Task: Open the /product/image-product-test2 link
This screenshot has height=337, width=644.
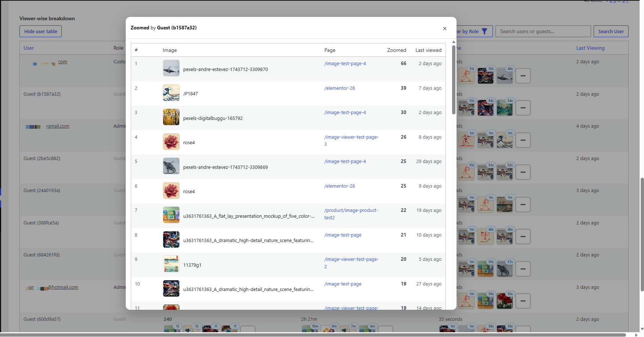Action: pyautogui.click(x=351, y=214)
